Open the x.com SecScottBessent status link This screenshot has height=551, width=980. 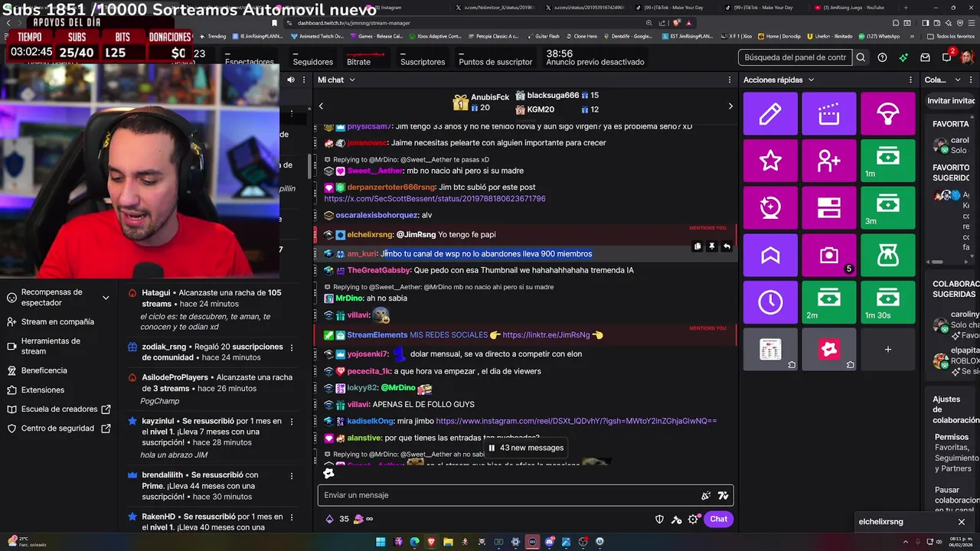pos(434,199)
